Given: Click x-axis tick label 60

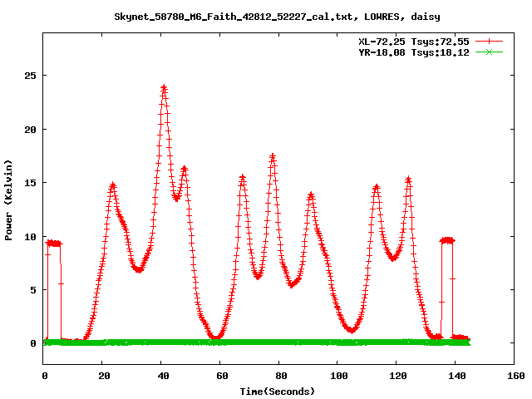Looking at the screenshot, I should pos(222,376).
